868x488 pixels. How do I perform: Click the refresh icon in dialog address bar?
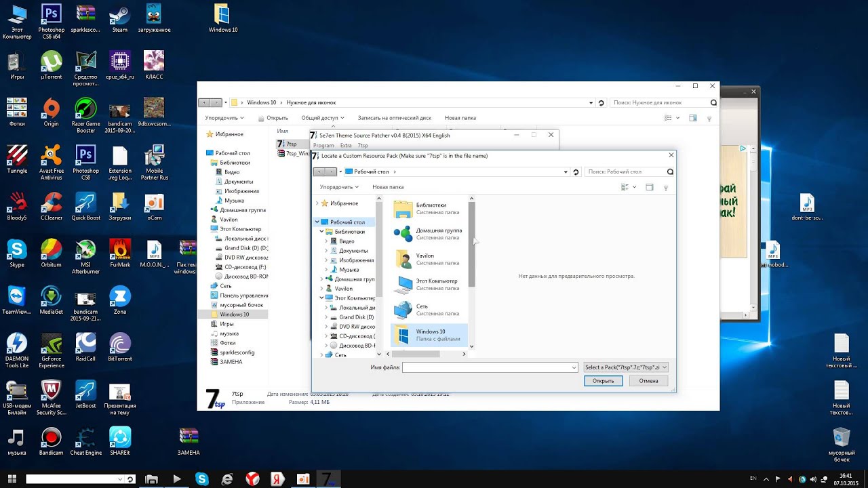pos(576,172)
